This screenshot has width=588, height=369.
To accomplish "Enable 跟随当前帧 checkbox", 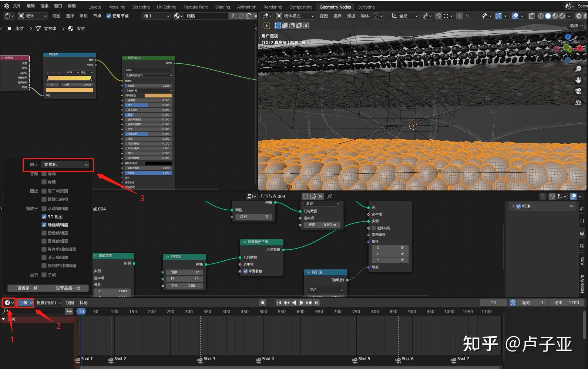I will [x=44, y=199].
